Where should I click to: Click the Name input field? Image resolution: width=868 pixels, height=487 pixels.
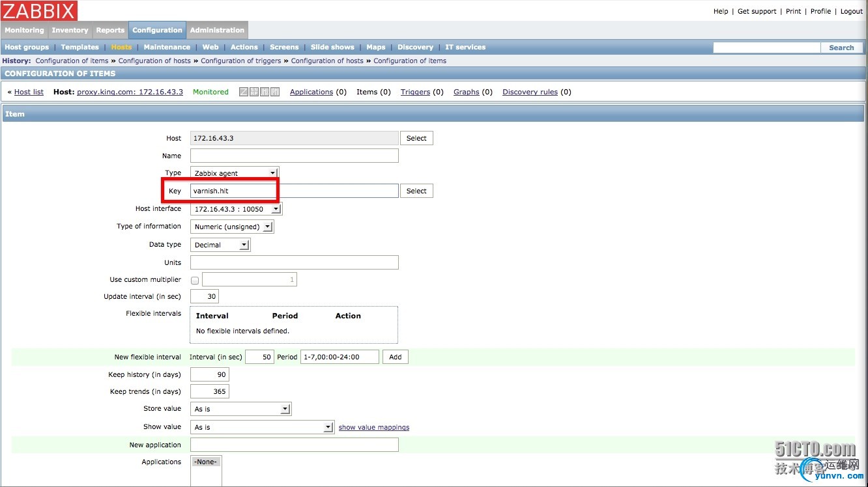point(295,156)
